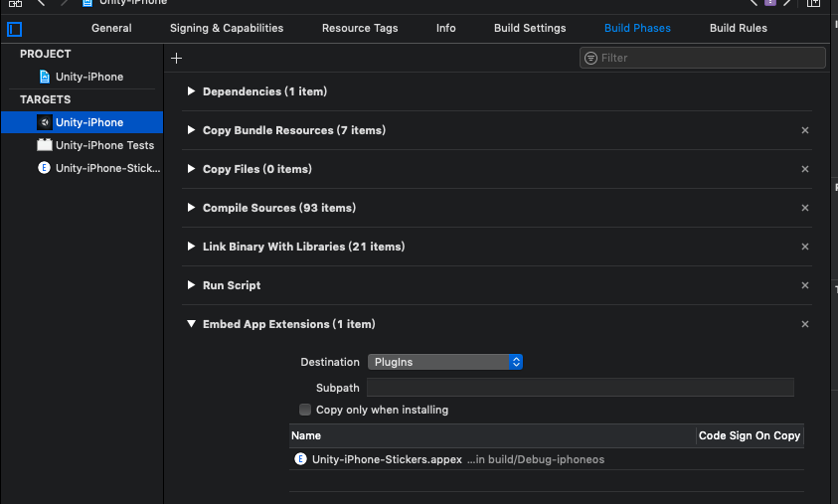The image size is (838, 504).
Task: Click the Unity-iPhone Tests bundle icon
Action: tap(45, 145)
